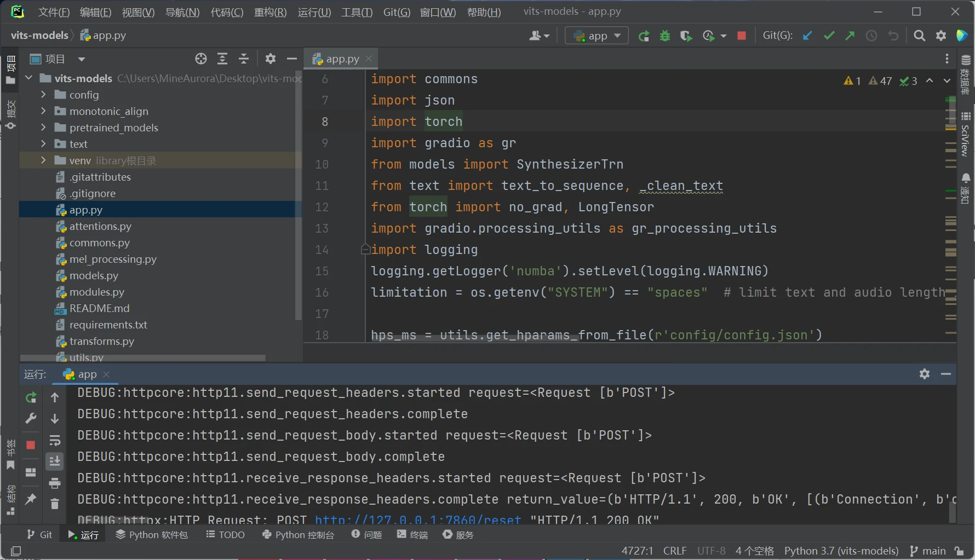Print the console output
Screen dimensions: 975x560
point(55,483)
